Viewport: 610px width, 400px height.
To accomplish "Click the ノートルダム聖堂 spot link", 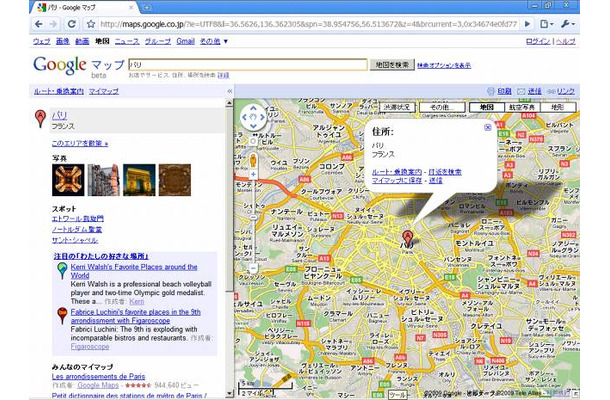I will point(77,230).
